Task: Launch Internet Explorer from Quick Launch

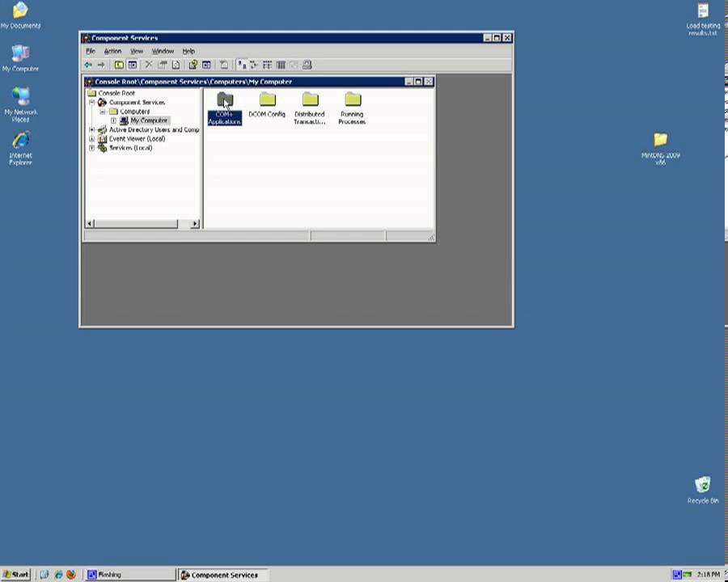Action: point(58,575)
